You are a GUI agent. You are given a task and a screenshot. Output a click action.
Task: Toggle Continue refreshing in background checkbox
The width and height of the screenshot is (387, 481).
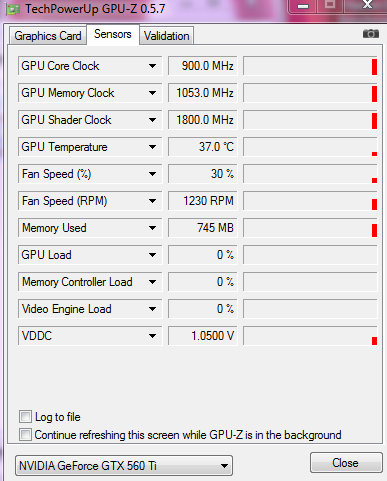(x=25, y=435)
